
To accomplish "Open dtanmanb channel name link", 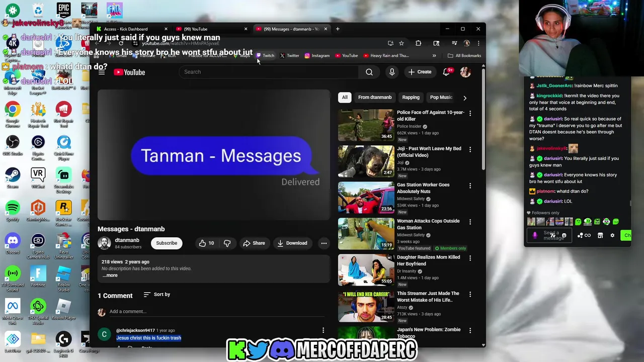I will (x=127, y=240).
